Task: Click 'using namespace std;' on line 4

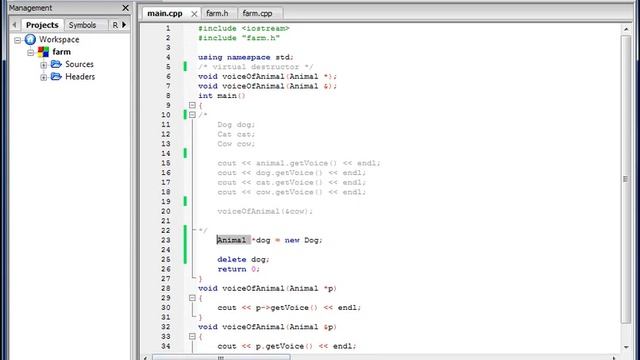Action: 246,58
